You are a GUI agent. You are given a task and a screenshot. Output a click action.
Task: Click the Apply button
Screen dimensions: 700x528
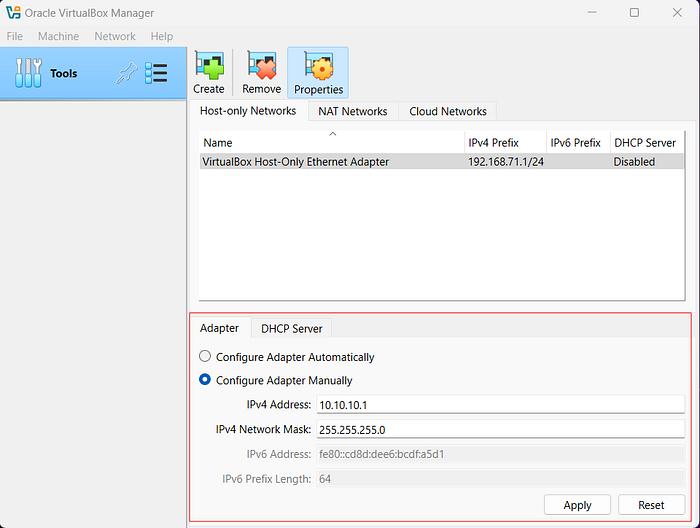577,505
